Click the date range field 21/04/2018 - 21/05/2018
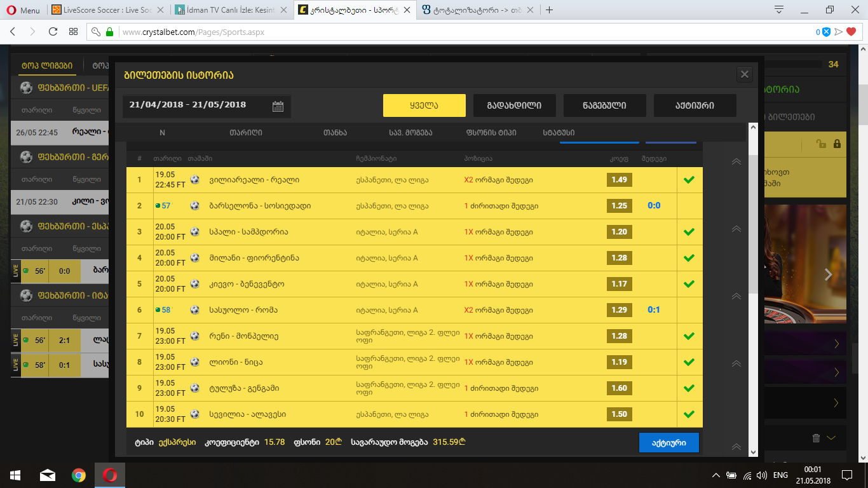Viewport: 868px width, 488px height. 207,105
